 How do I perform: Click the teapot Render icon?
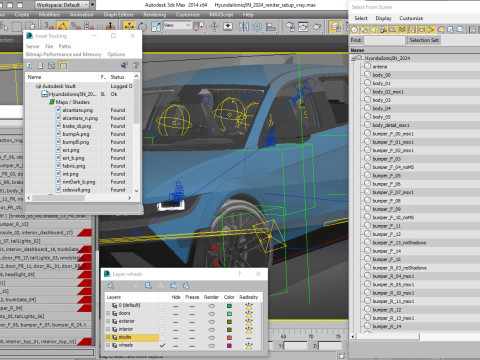[317, 26]
